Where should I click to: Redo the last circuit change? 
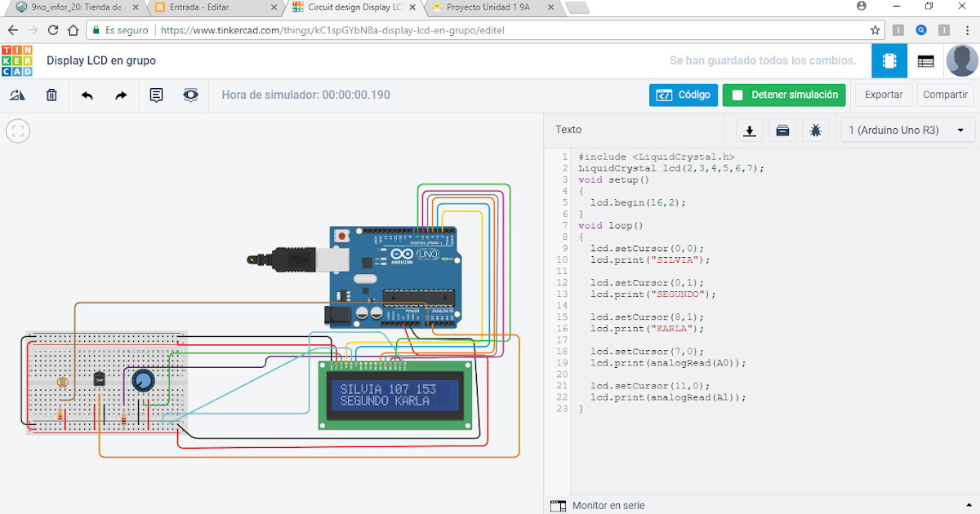tap(120, 95)
